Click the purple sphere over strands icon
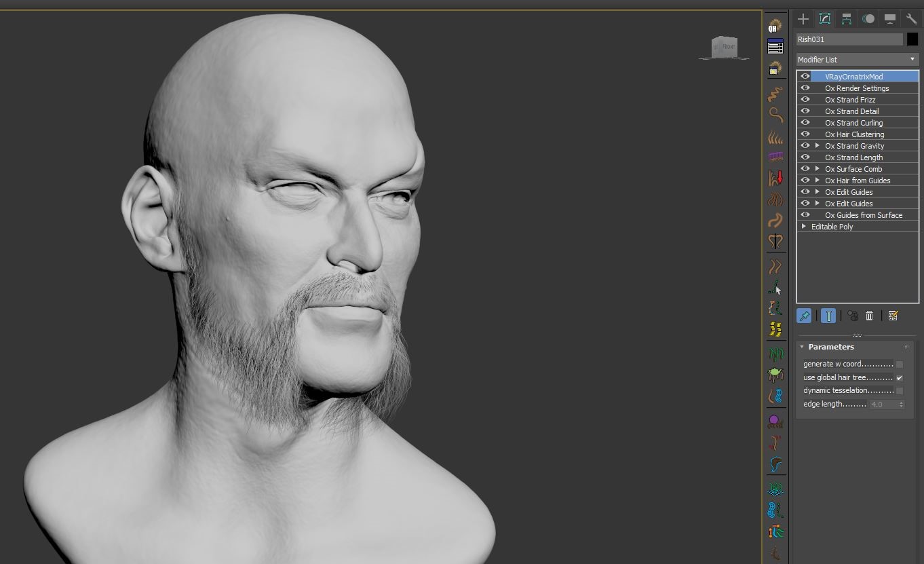The image size is (924, 564). point(775,421)
